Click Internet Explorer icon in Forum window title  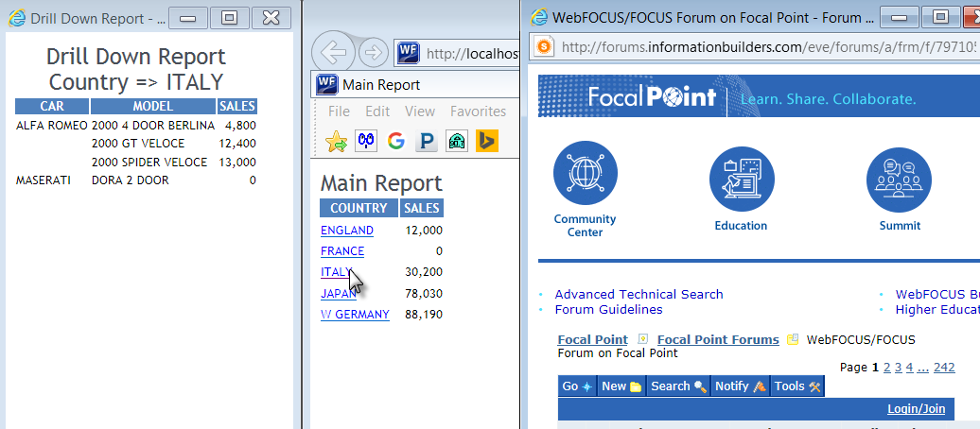point(539,18)
